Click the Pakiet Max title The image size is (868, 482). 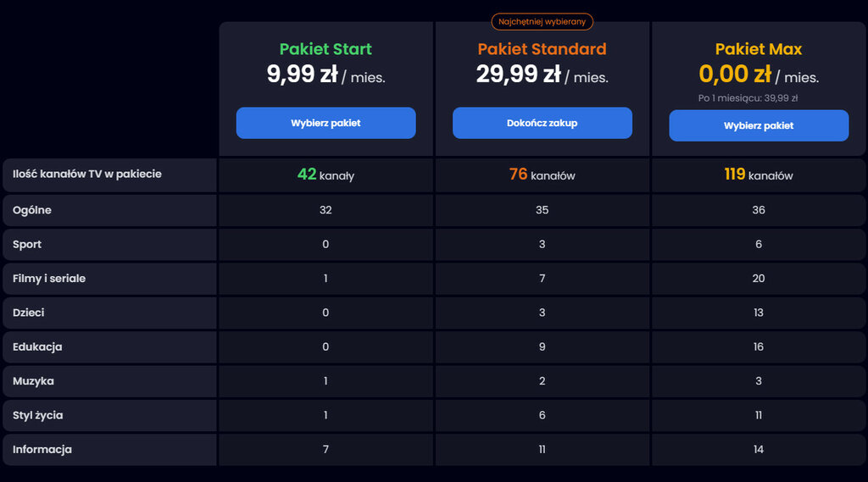(758, 49)
